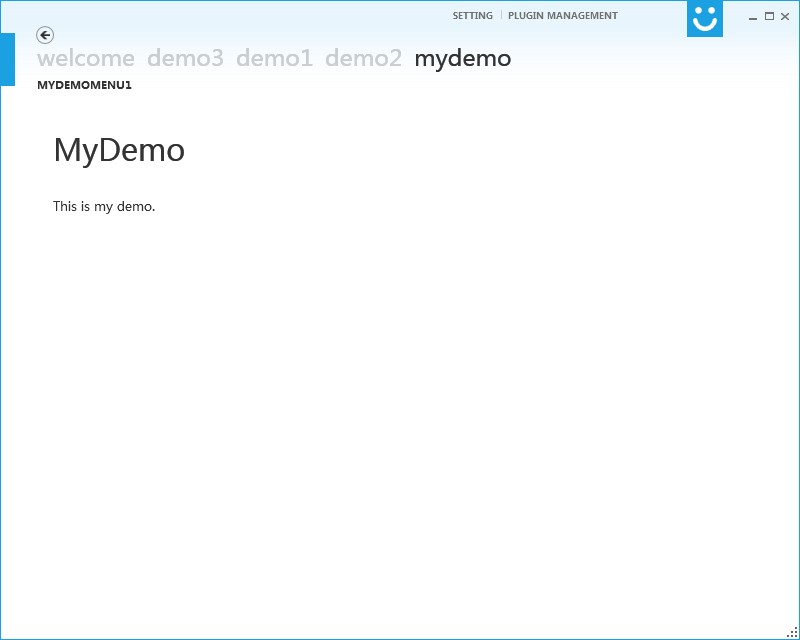Open the Setting link
Viewport: 800px width, 640px height.
tap(472, 16)
